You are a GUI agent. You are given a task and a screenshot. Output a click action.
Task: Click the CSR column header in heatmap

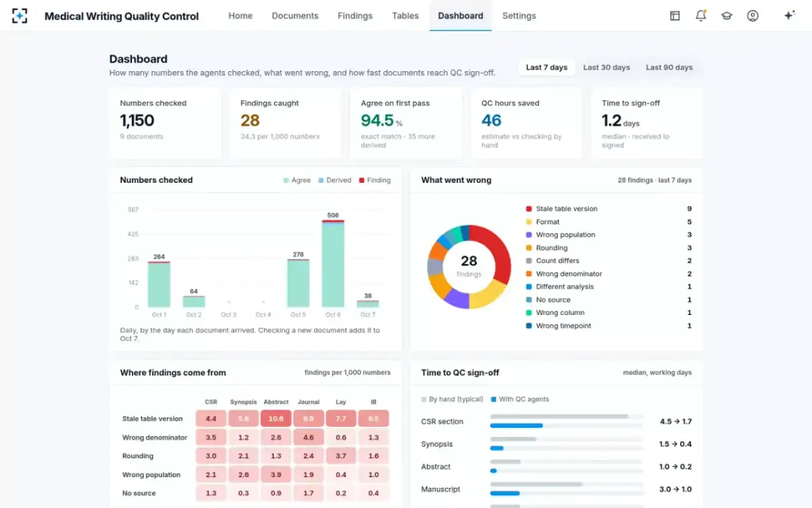(x=211, y=402)
